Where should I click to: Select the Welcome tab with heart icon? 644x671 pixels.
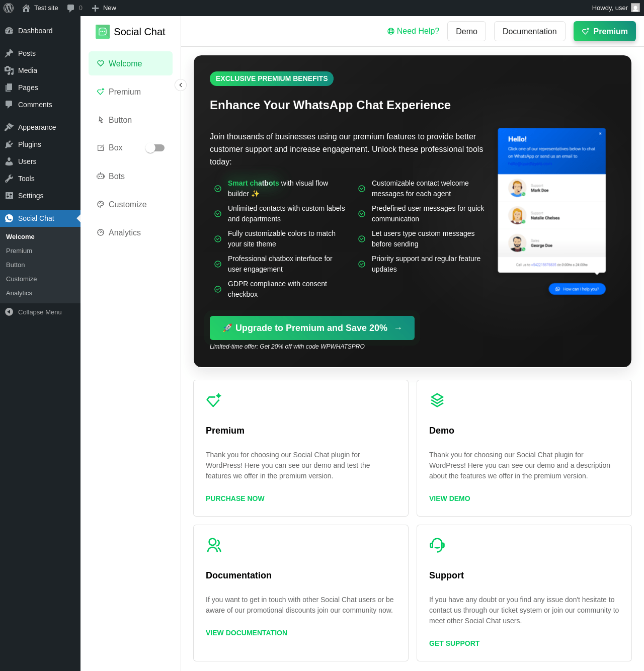click(130, 63)
